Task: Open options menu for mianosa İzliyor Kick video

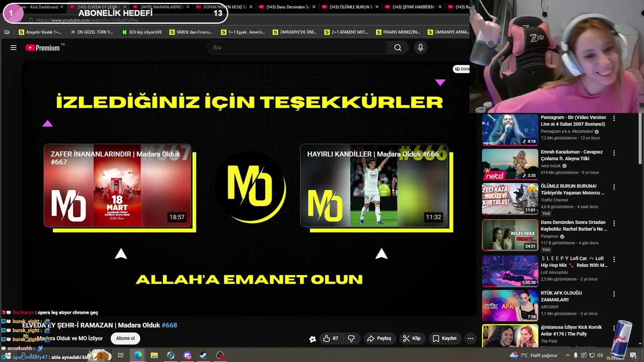Action: [x=614, y=328]
